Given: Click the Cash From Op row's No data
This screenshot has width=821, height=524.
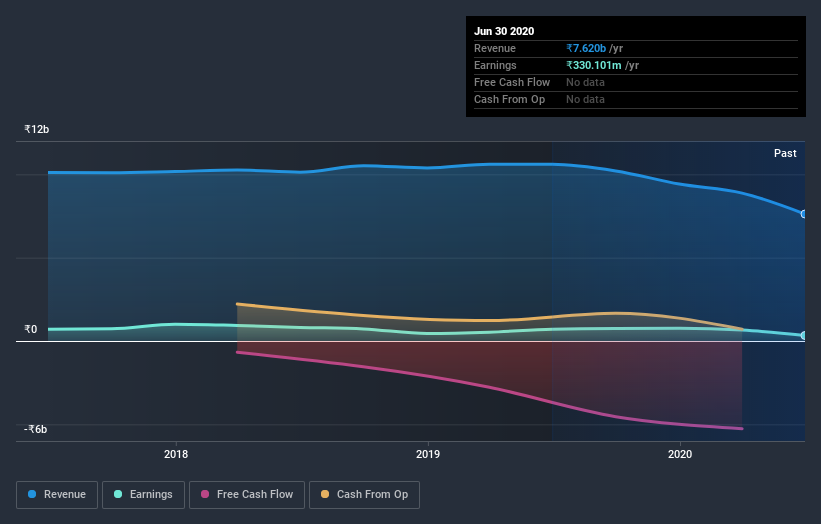Looking at the screenshot, I should point(585,99).
